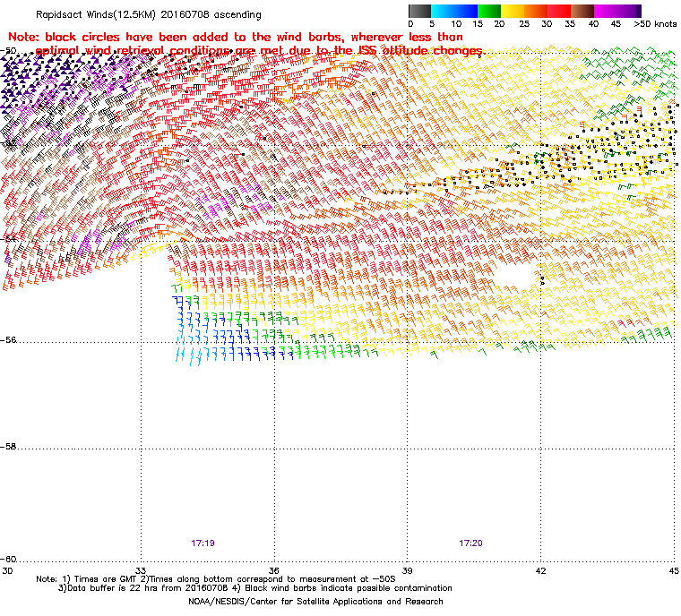Click the colorbar label "20"
The width and height of the screenshot is (681, 616).
coord(499,24)
